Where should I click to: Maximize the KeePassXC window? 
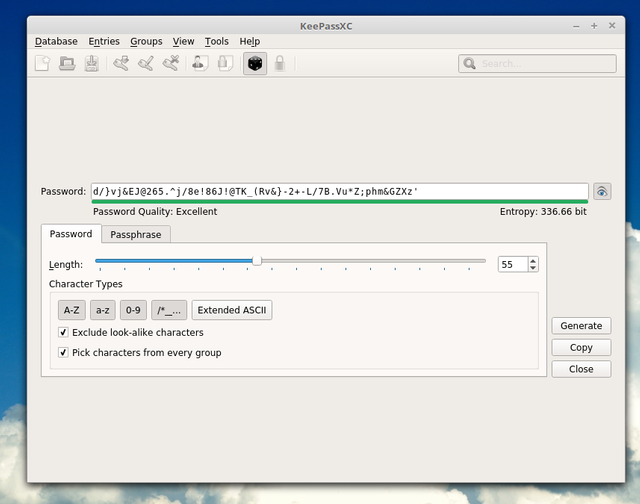[594, 26]
